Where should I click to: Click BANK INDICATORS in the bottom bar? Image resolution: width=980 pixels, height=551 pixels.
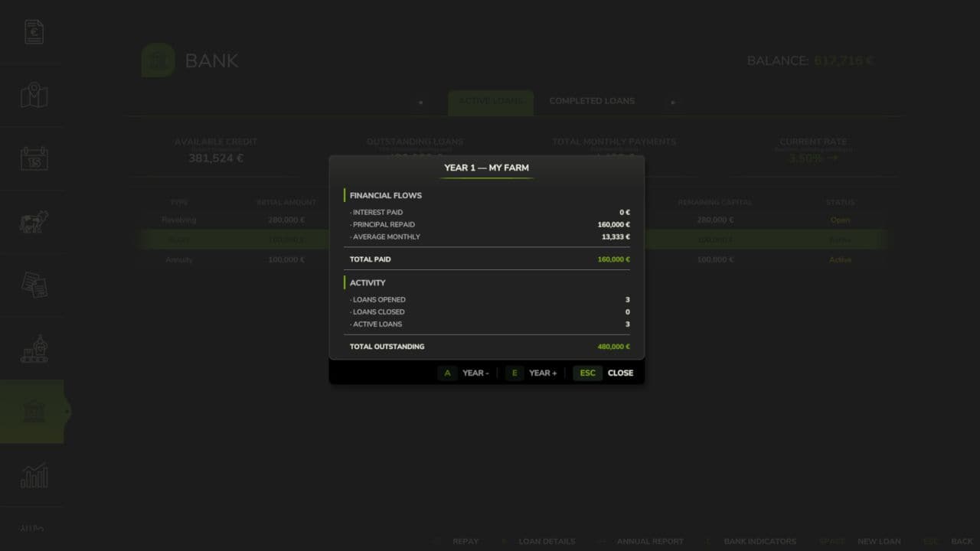[760, 541]
